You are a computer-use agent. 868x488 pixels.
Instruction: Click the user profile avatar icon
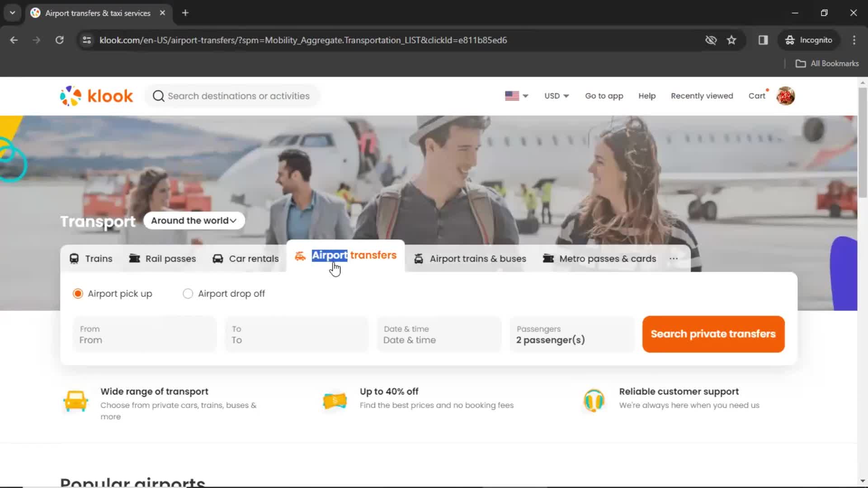coord(786,96)
